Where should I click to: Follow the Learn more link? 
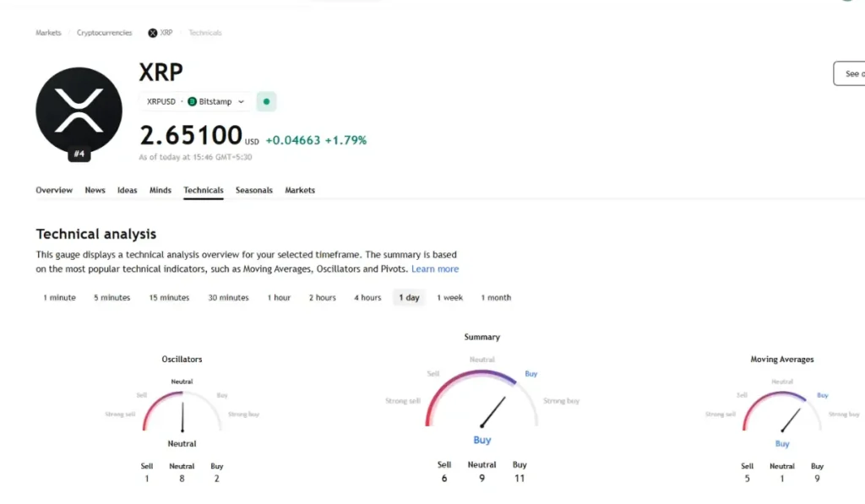(x=435, y=269)
